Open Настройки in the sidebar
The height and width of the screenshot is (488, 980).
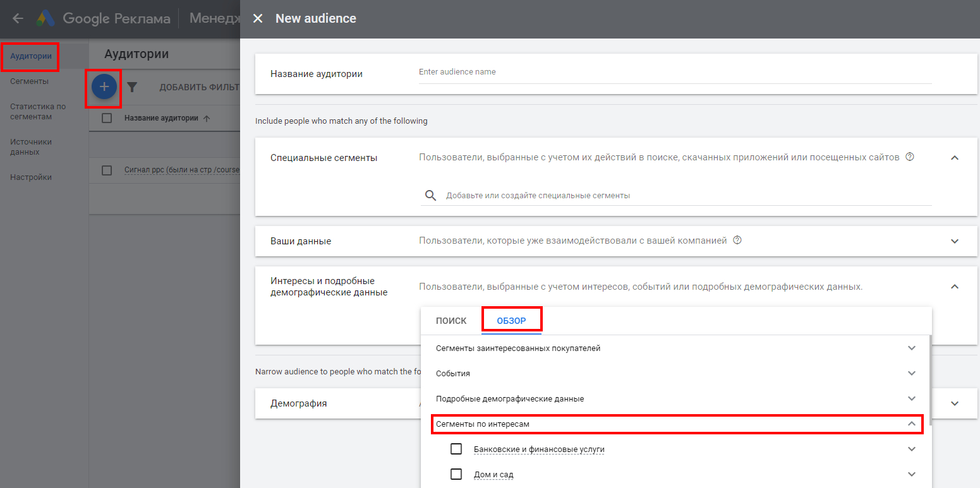tap(31, 177)
